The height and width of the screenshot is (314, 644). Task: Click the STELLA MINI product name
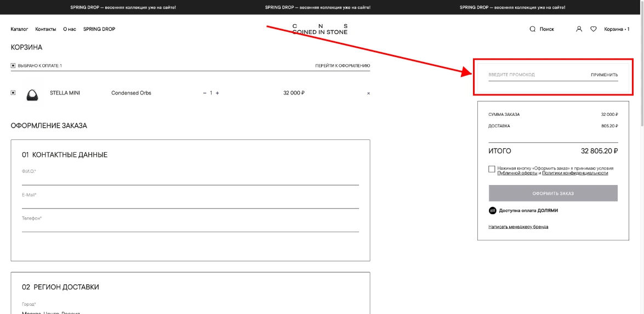click(x=65, y=93)
